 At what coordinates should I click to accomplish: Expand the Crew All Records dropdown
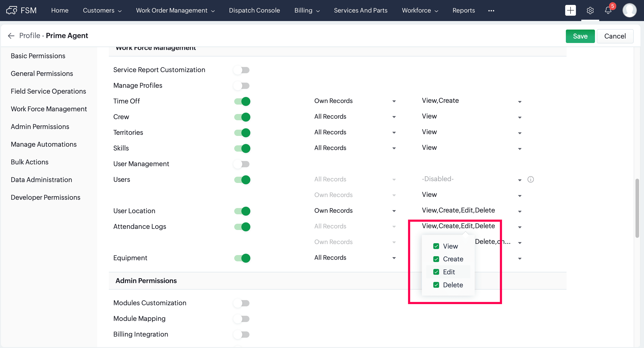click(x=355, y=117)
